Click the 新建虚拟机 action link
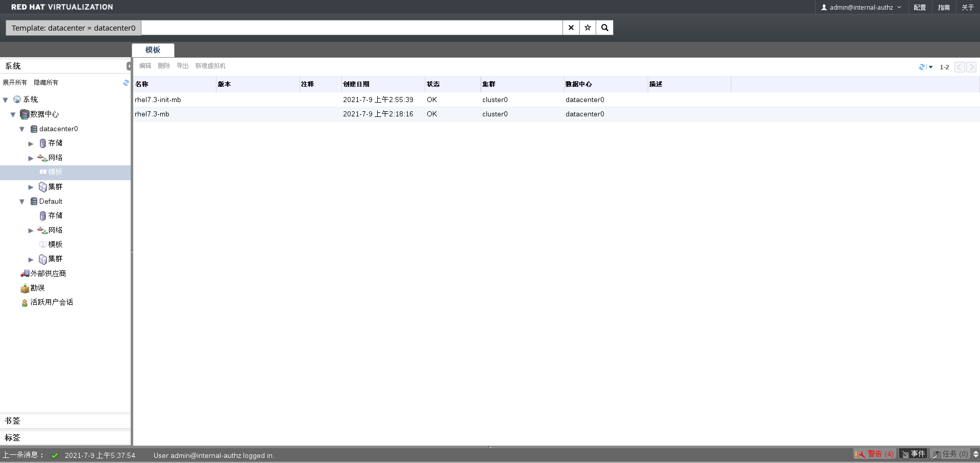980x463 pixels. (x=210, y=66)
